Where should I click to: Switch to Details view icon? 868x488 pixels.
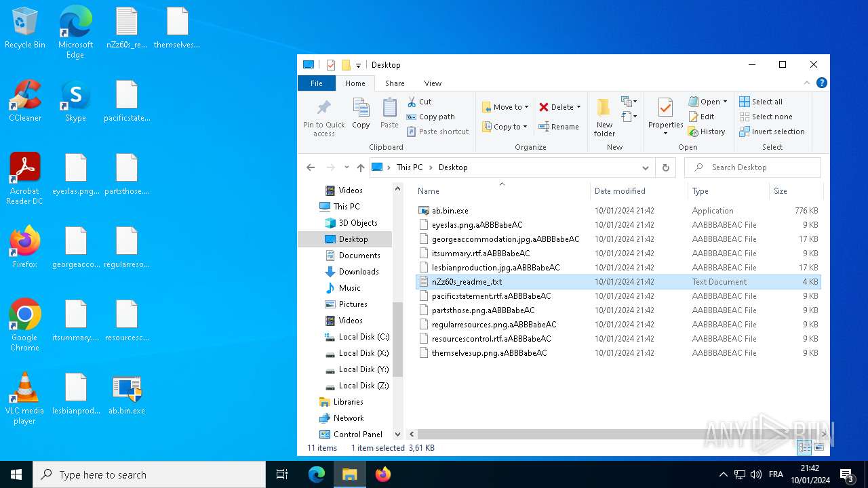pos(804,447)
